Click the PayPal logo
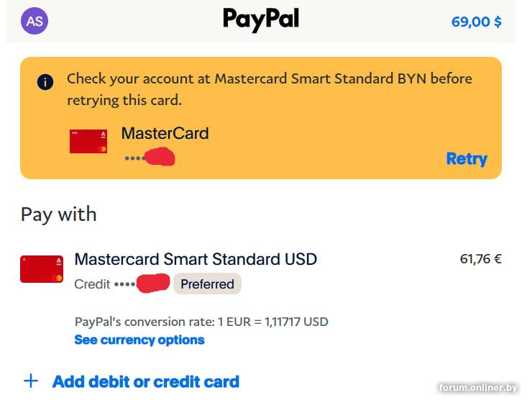 point(260,19)
